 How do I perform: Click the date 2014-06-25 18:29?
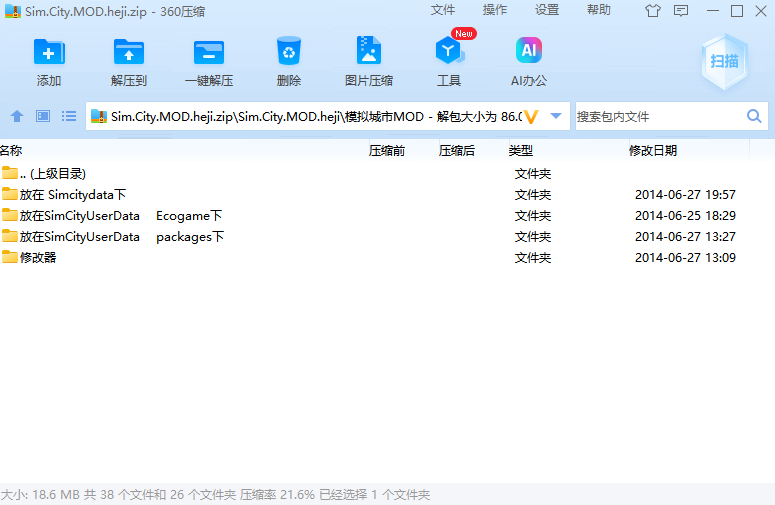pos(685,215)
